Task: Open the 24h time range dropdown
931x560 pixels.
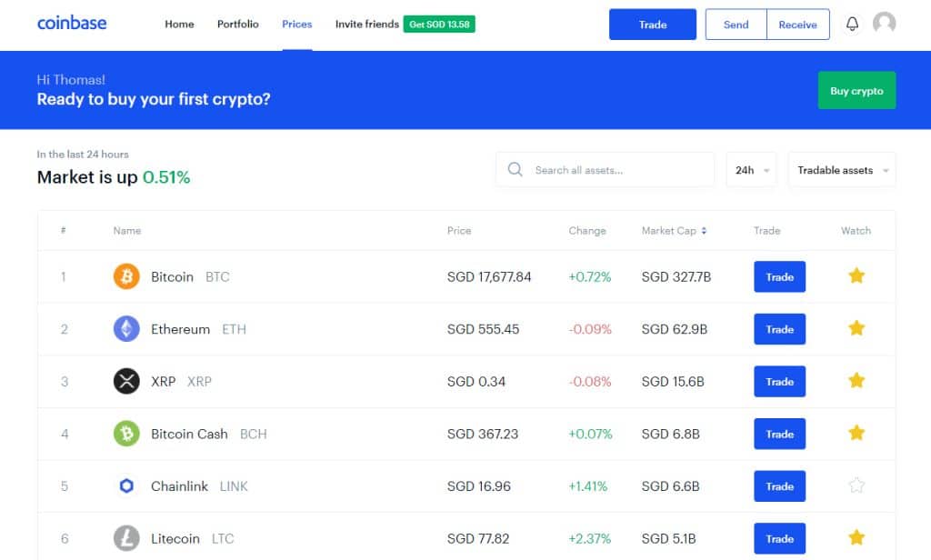Action: 752,170
